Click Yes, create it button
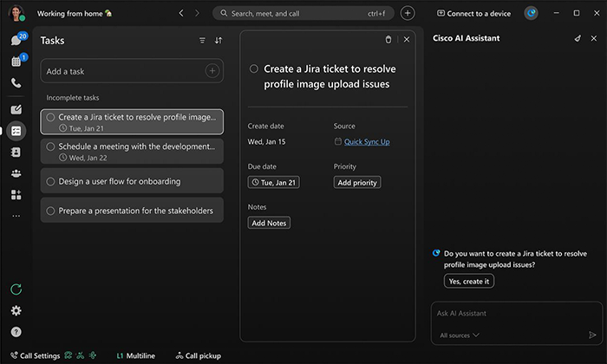 point(469,281)
